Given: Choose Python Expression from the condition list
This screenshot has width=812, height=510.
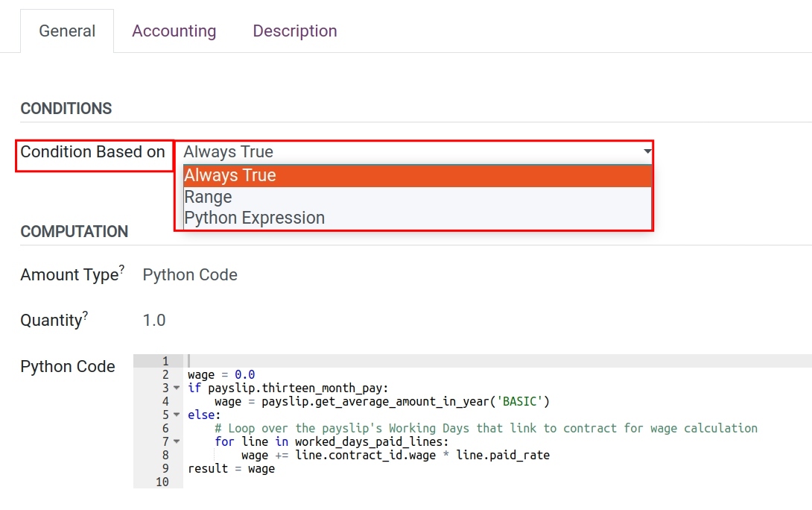Looking at the screenshot, I should [x=254, y=218].
